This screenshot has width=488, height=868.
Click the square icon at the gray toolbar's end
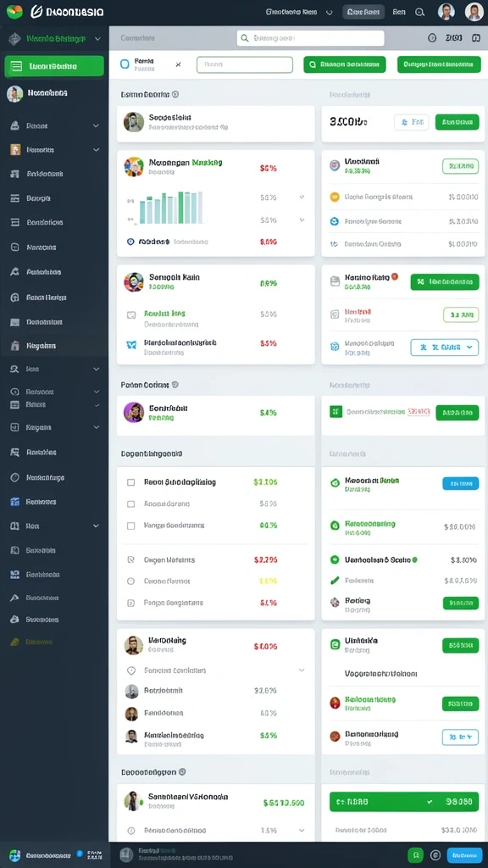click(x=475, y=37)
